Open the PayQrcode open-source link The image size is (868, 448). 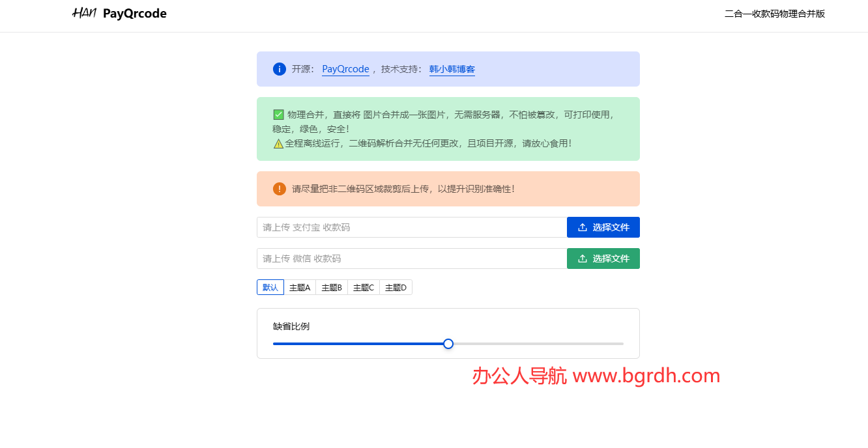345,68
